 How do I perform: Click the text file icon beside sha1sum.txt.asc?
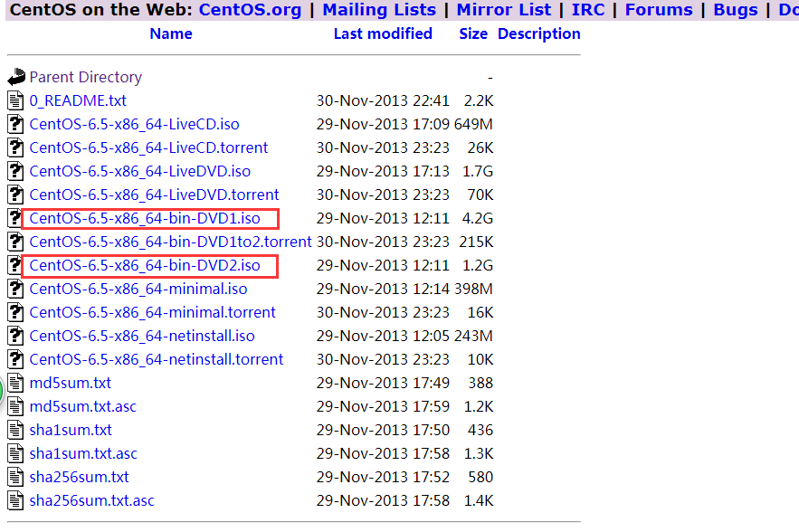coord(15,453)
